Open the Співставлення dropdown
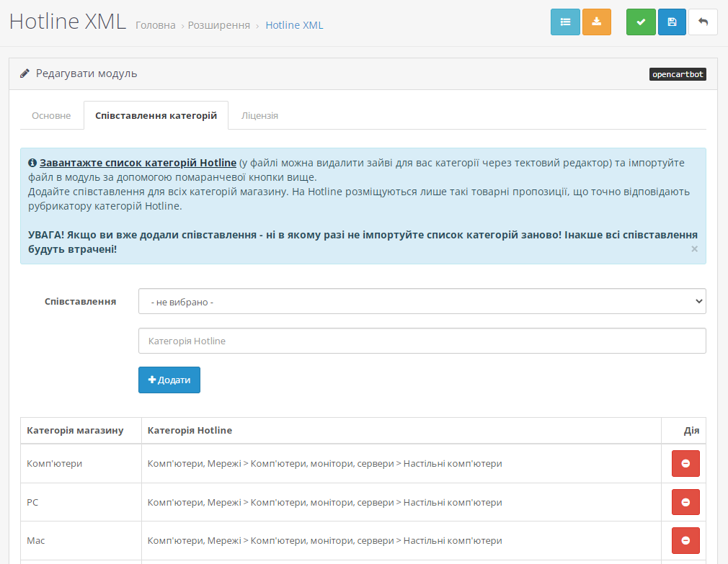 coord(422,302)
